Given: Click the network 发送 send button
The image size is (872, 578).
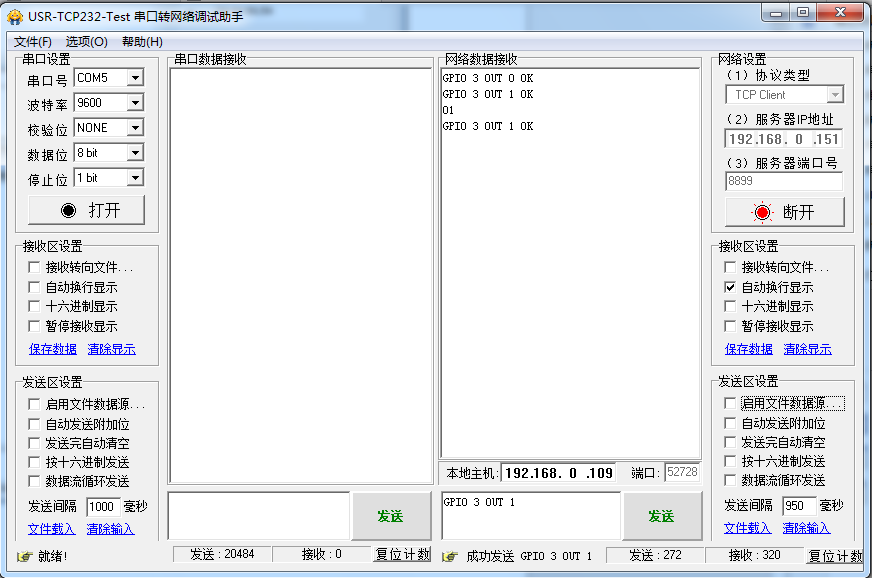Looking at the screenshot, I should point(661,516).
